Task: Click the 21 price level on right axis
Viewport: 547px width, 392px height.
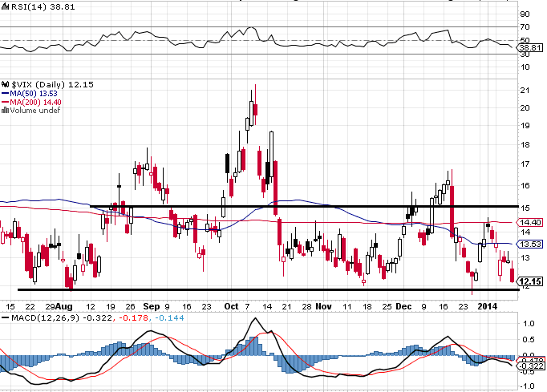Action: coord(525,91)
